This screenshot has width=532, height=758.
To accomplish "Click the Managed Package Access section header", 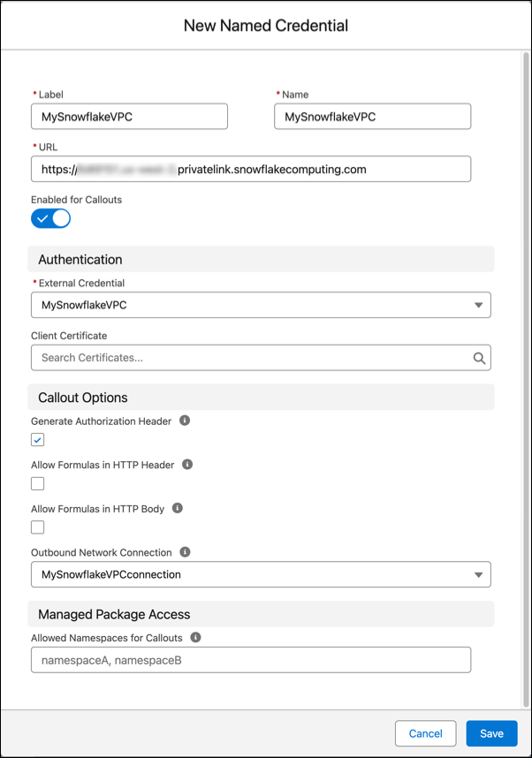I will click(261, 614).
